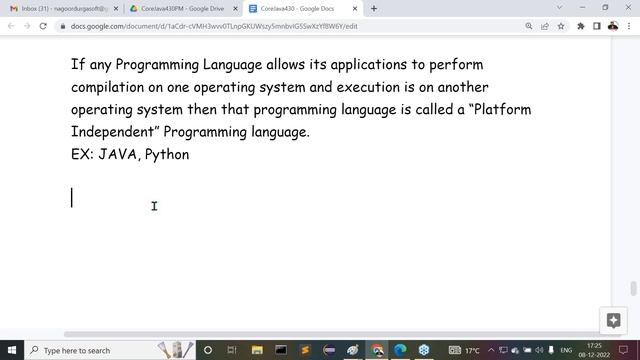Open Microsoft Edge from the taskbar
640x360 pixels.
(x=400, y=350)
